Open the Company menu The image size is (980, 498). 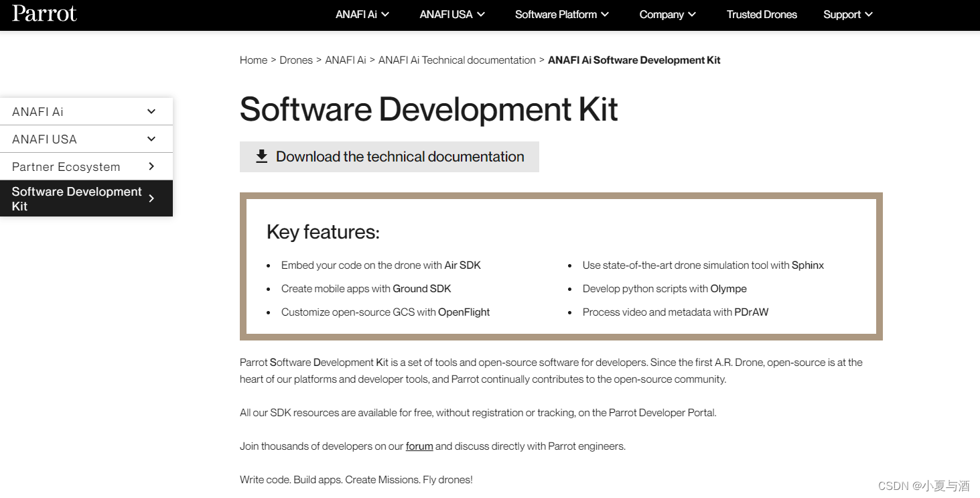(668, 15)
